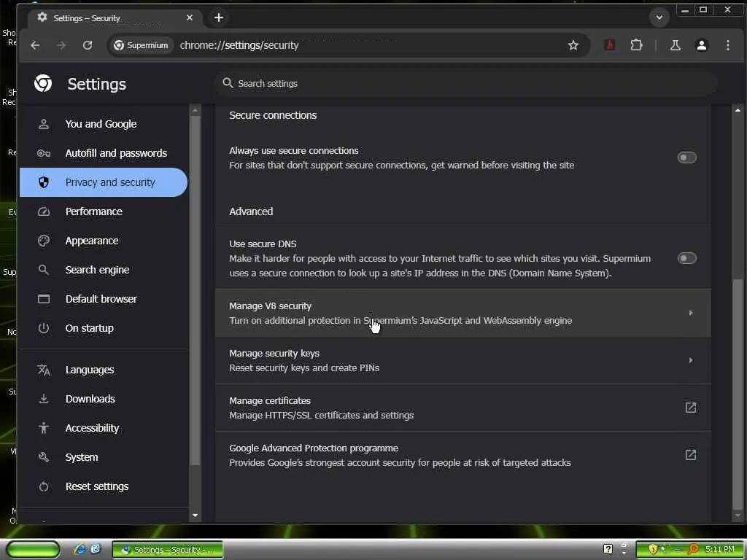Open the red extension icon in toolbar
The image size is (747, 560).
tap(609, 45)
